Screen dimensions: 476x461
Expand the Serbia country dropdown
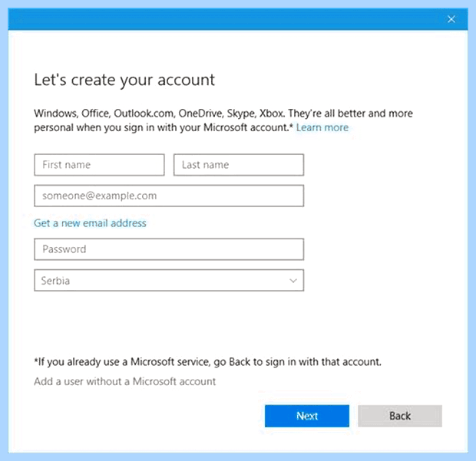[x=169, y=280]
